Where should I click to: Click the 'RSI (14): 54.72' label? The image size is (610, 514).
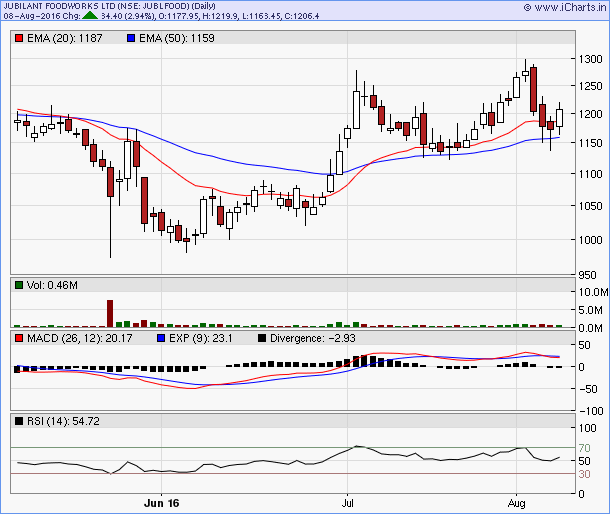tap(63, 421)
